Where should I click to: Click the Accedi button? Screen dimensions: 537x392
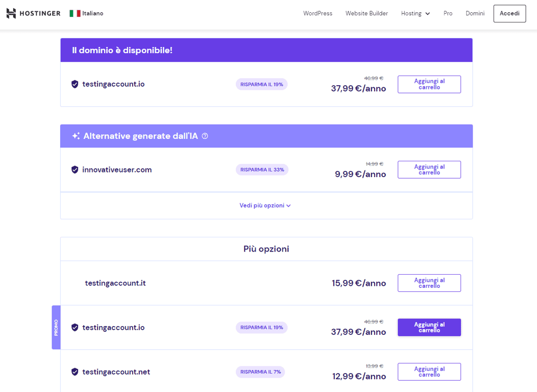509,13
